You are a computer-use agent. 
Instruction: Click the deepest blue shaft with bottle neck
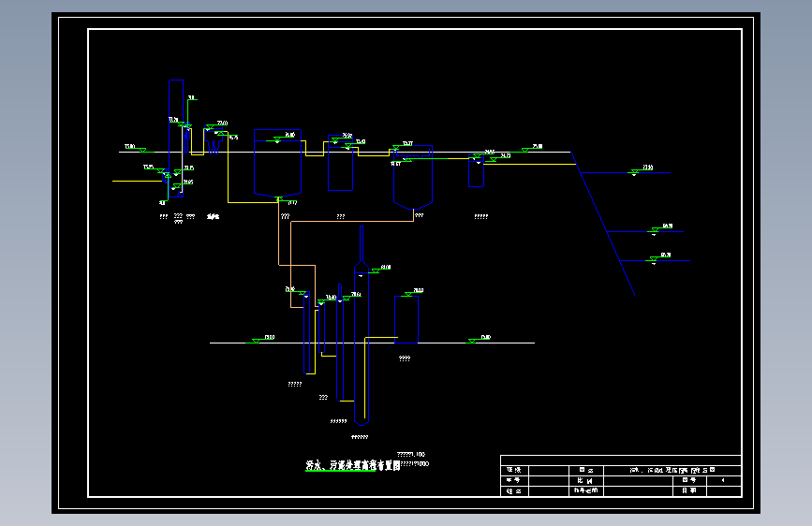click(362, 326)
